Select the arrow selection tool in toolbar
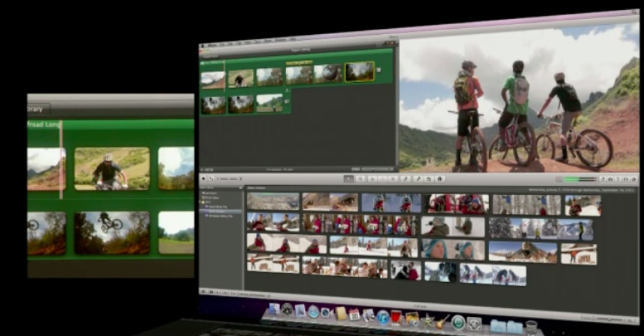This screenshot has height=336, width=644. (349, 178)
